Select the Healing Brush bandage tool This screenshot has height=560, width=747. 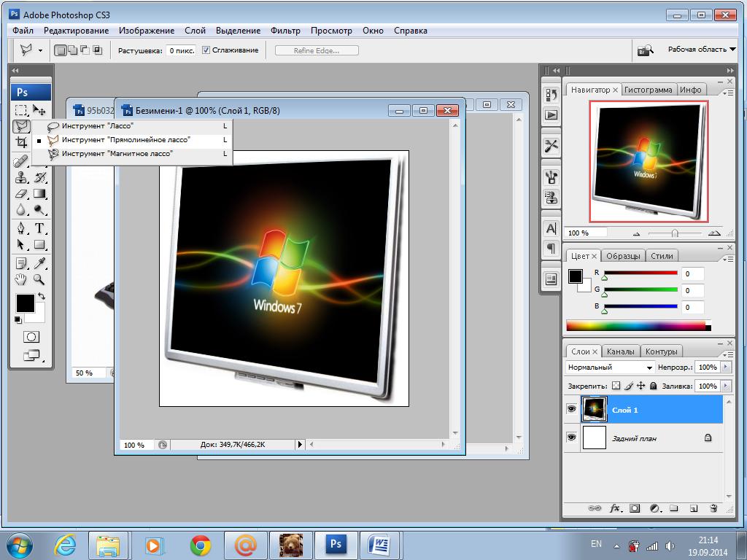click(x=21, y=162)
